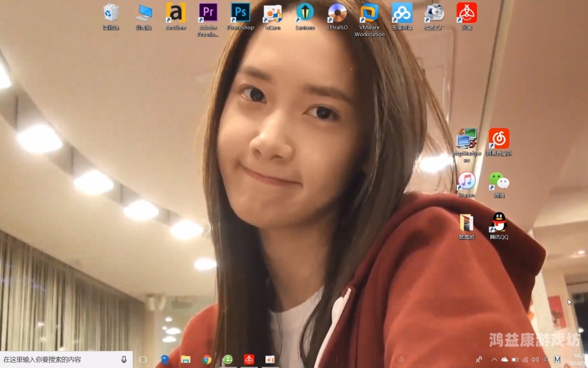This screenshot has width=588, height=368.
Task: Select the VMware Workstation shortcut
Action: pyautogui.click(x=370, y=20)
